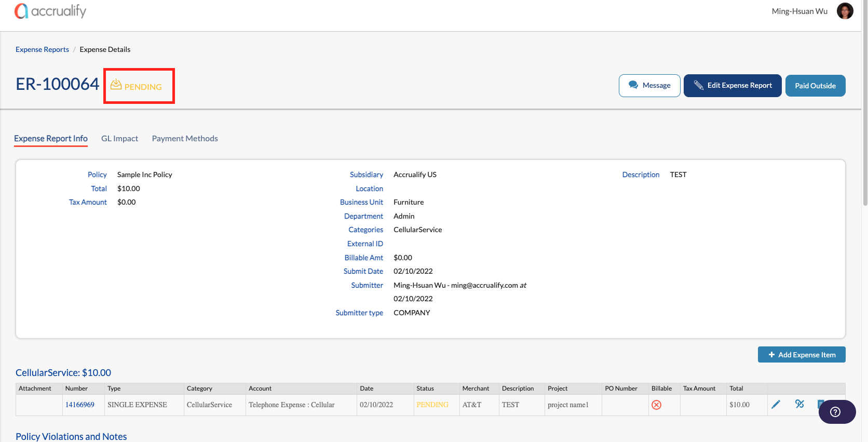Click the Pending status inbox icon

click(x=116, y=85)
